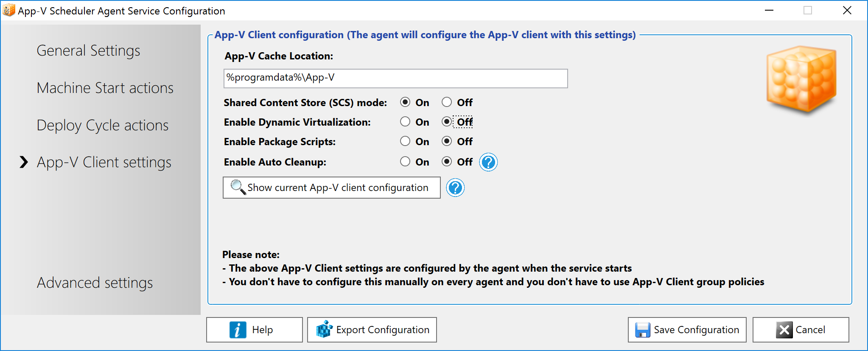Click the magnifier icon on Show configuration button
The image size is (868, 351).
pos(238,187)
